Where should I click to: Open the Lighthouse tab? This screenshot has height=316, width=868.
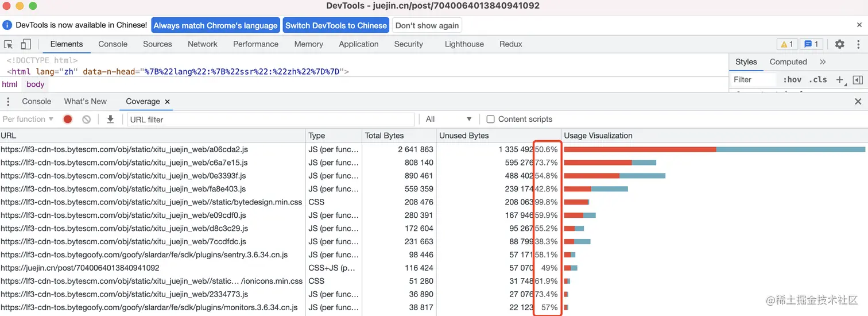pos(464,44)
